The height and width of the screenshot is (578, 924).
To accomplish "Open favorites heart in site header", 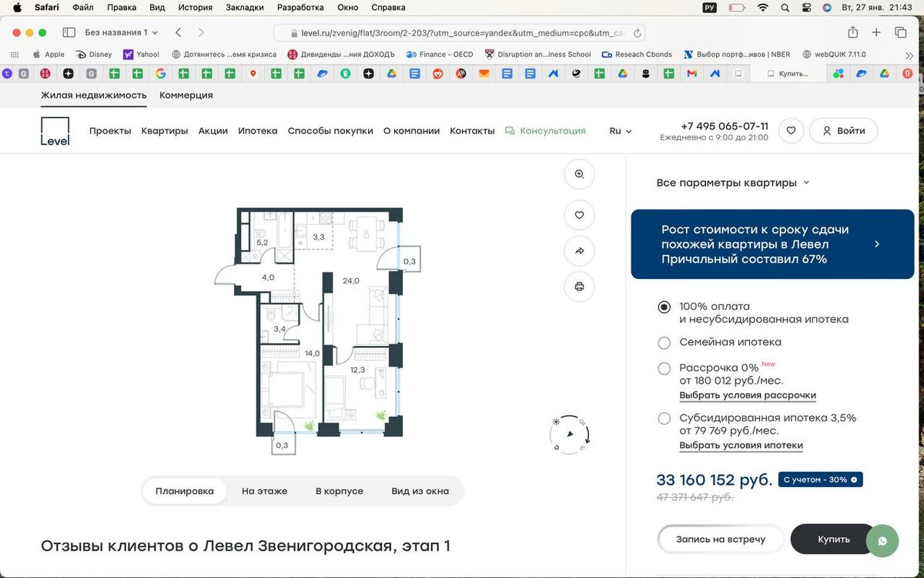I will point(791,131).
